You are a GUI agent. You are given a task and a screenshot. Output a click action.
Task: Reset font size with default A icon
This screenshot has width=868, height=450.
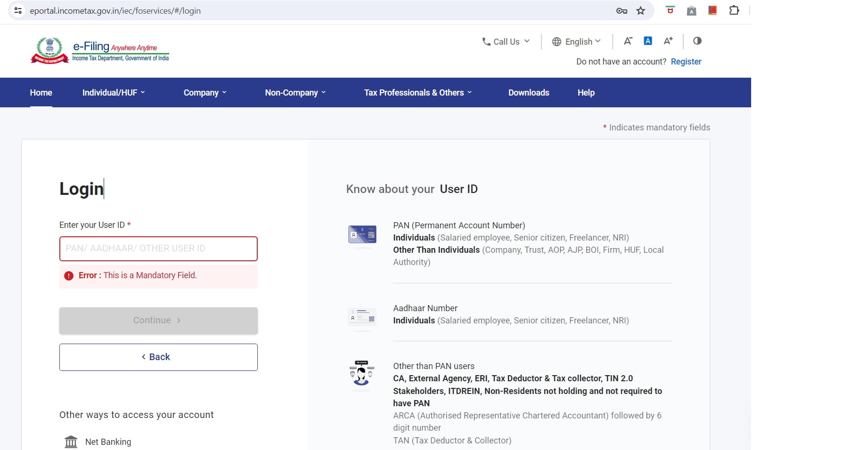coord(648,41)
